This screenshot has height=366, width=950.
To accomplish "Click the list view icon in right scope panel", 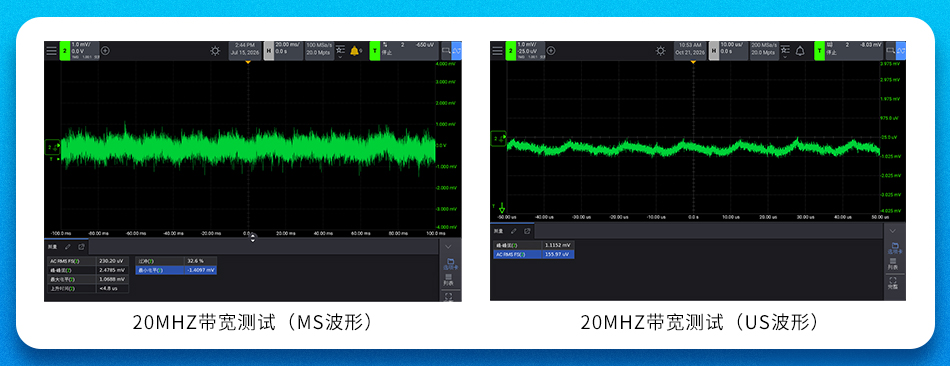I will click(892, 264).
